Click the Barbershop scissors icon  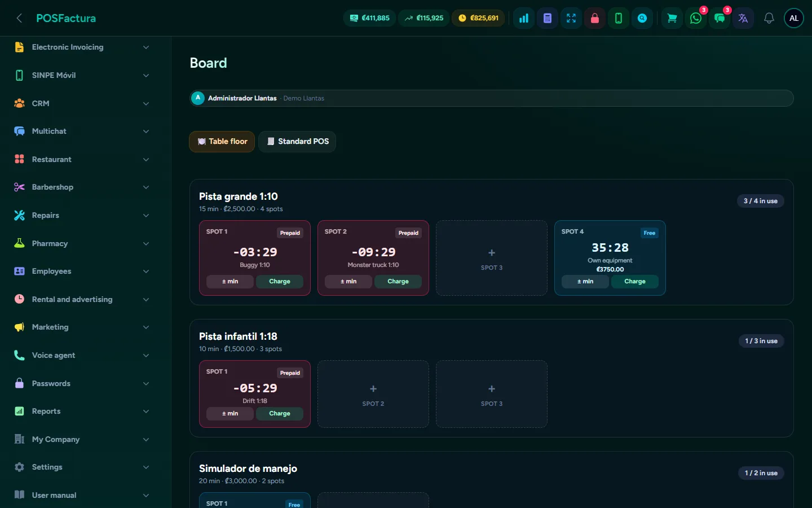(19, 187)
